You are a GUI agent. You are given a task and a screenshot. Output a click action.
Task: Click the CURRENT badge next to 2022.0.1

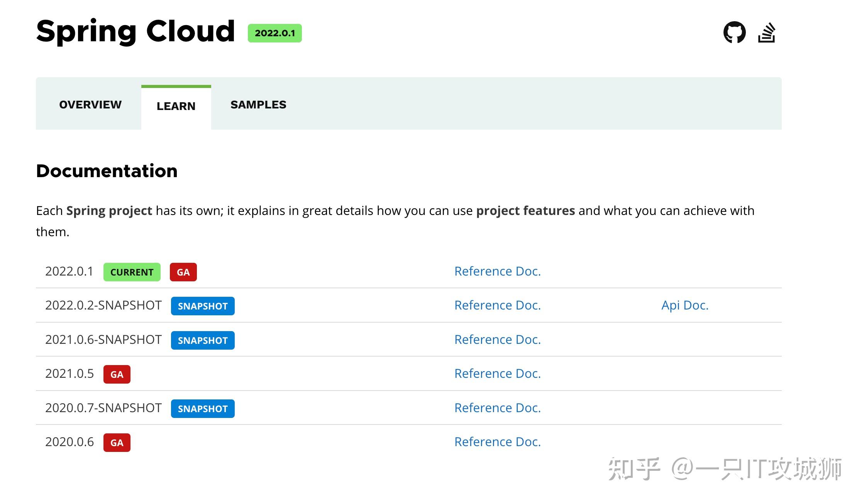[x=132, y=272]
